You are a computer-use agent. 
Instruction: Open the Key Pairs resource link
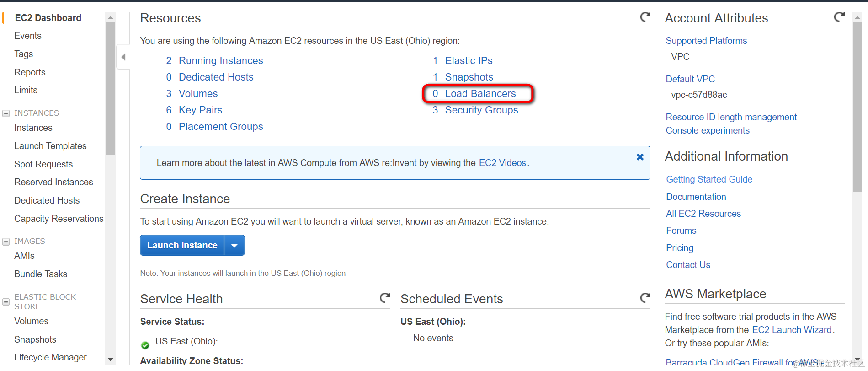200,110
